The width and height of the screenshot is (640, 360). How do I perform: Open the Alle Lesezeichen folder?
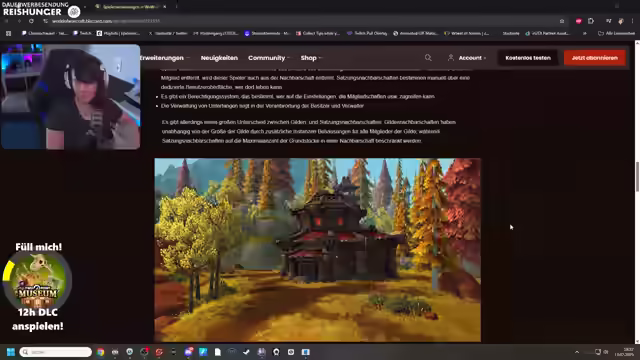point(616,33)
